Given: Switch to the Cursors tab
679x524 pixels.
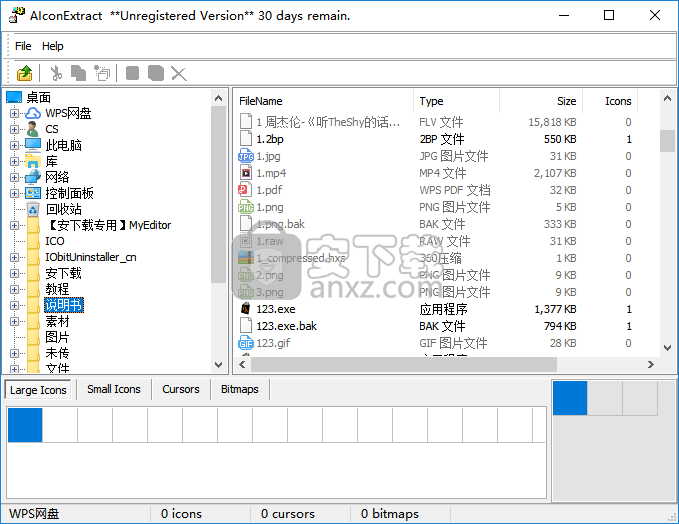Looking at the screenshot, I should coord(181,390).
